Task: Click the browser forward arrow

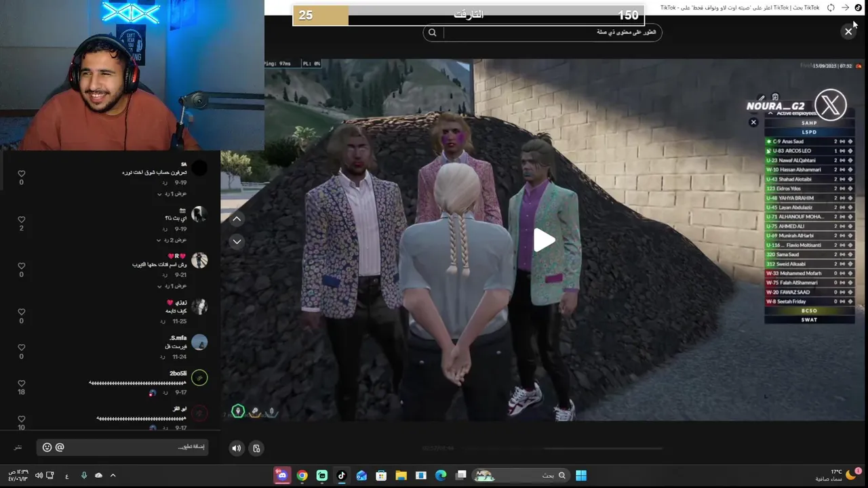Action: (845, 7)
